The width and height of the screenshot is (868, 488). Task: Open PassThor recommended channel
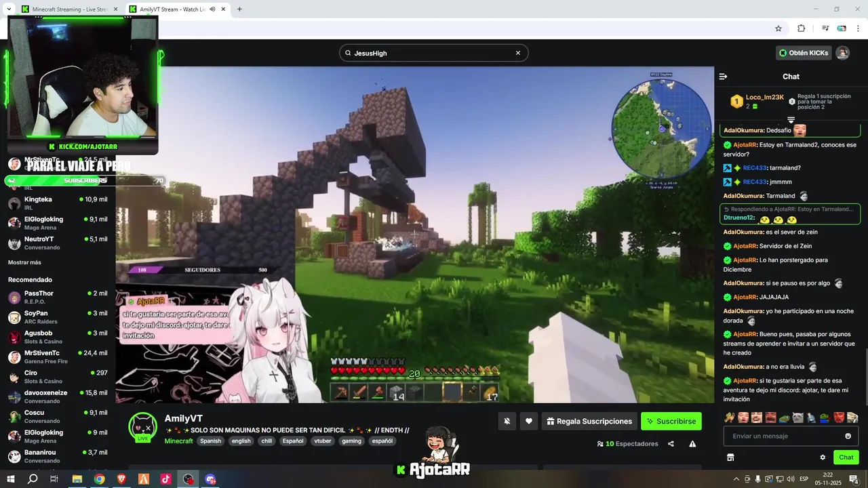click(58, 297)
